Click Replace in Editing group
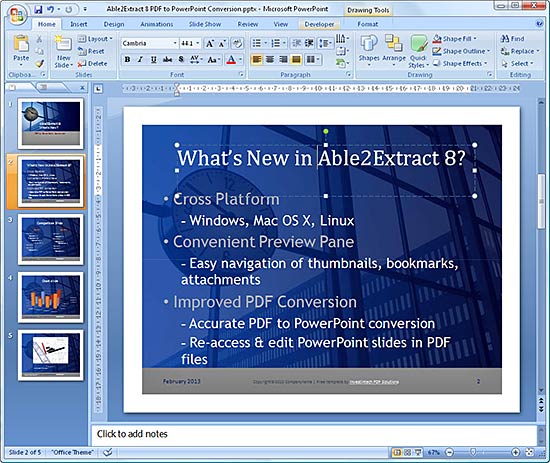Screen dimensions: 550x463 [x=520, y=51]
